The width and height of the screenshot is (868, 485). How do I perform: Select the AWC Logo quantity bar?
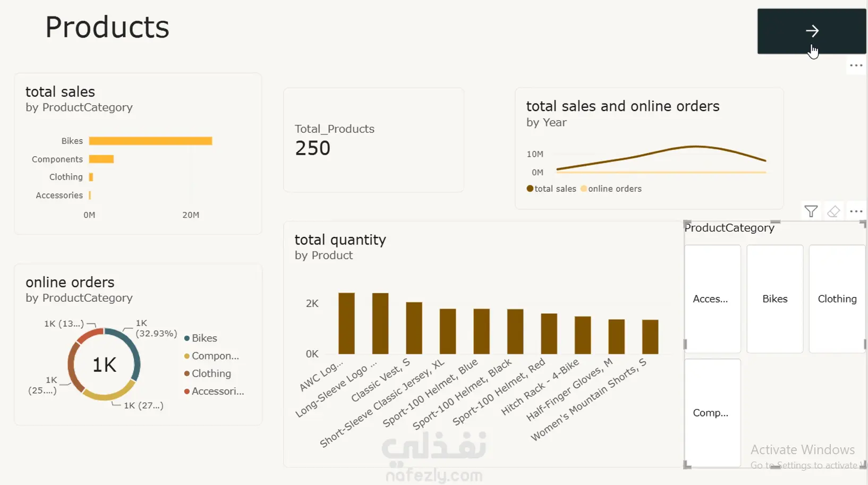[346, 323]
